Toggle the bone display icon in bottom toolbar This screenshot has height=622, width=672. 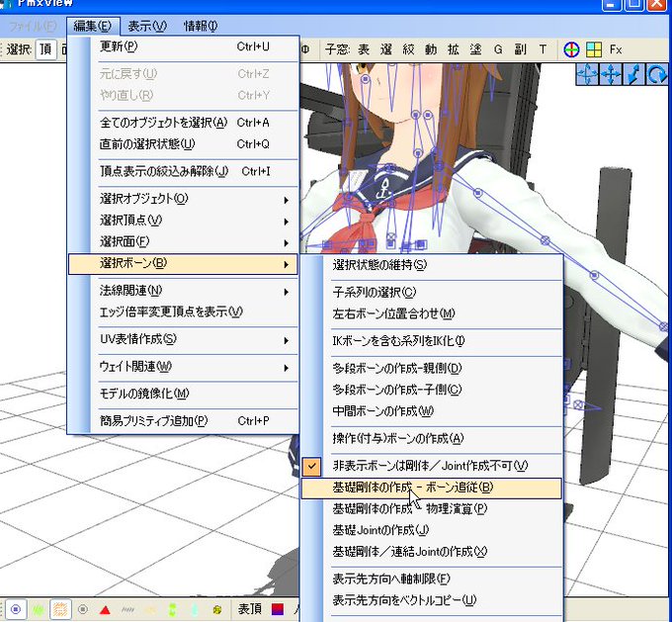click(16, 609)
